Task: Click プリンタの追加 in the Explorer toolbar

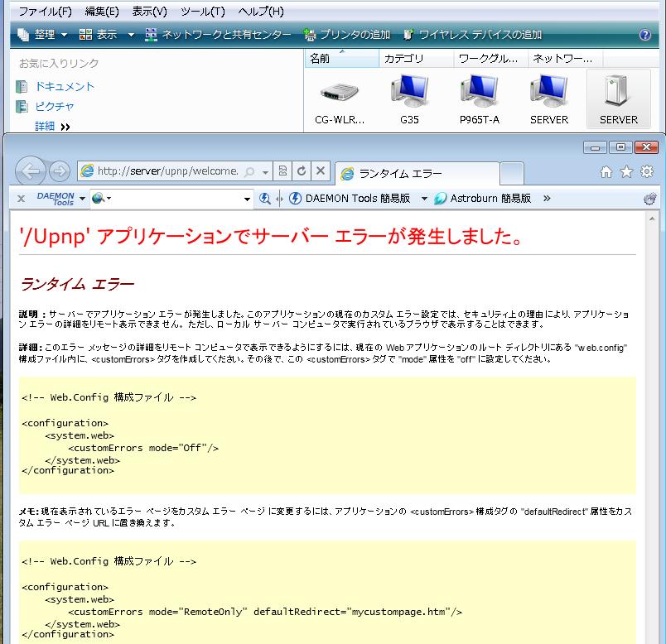Action: (347, 35)
